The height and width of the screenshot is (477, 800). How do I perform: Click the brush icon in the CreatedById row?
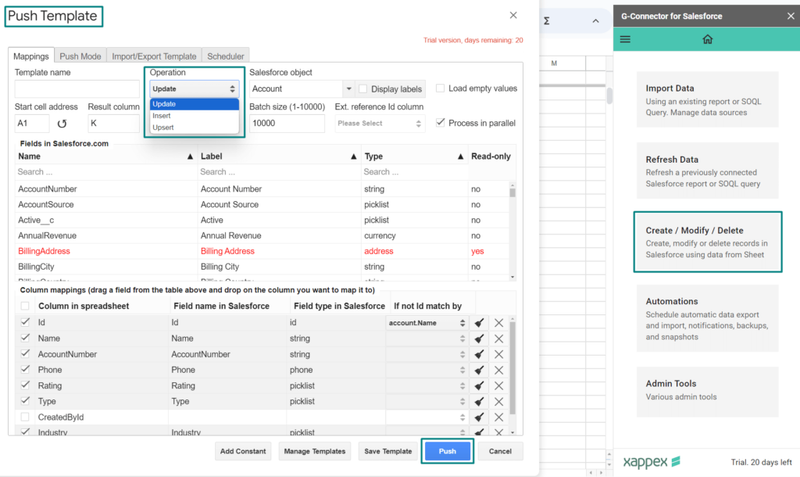click(x=479, y=417)
